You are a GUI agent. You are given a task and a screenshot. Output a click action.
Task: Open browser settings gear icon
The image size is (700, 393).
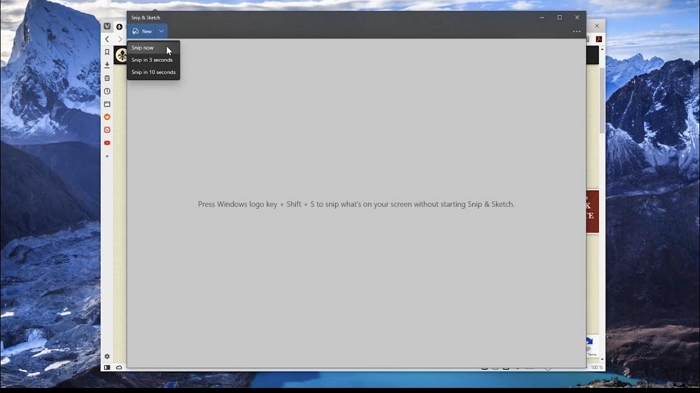pos(107,356)
